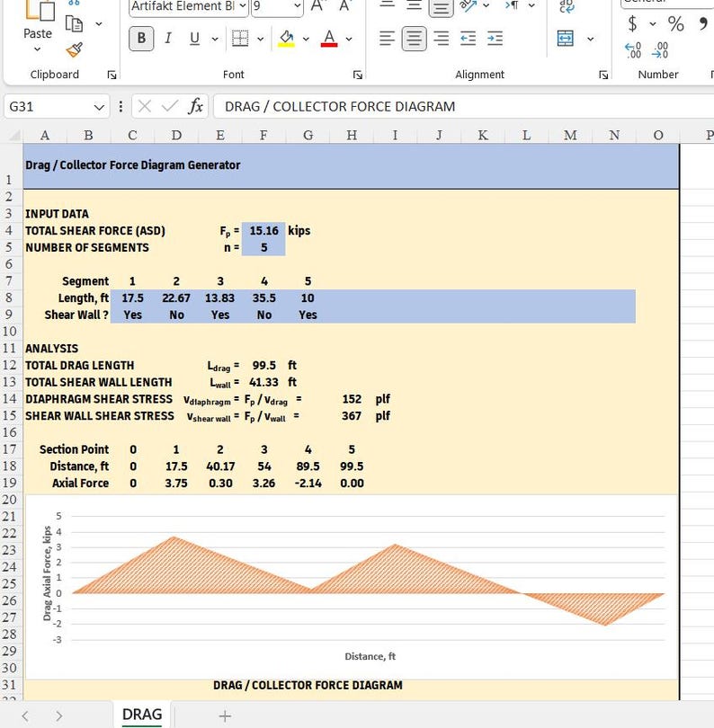Select the total drag length 99.5 value
The height and width of the screenshot is (728, 714).
[x=263, y=366]
